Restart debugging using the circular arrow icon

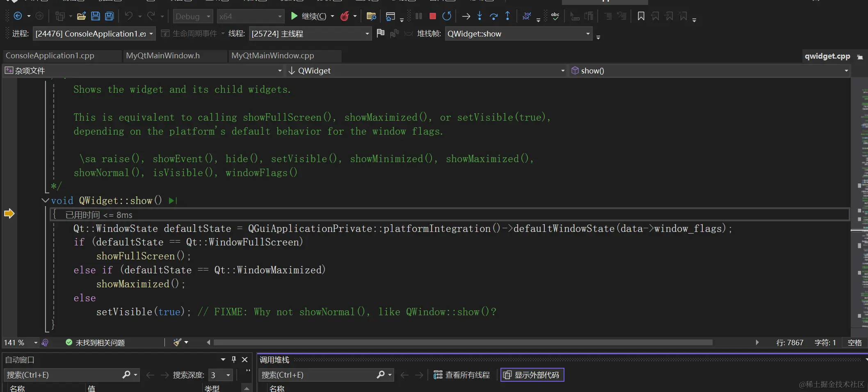[x=447, y=16]
